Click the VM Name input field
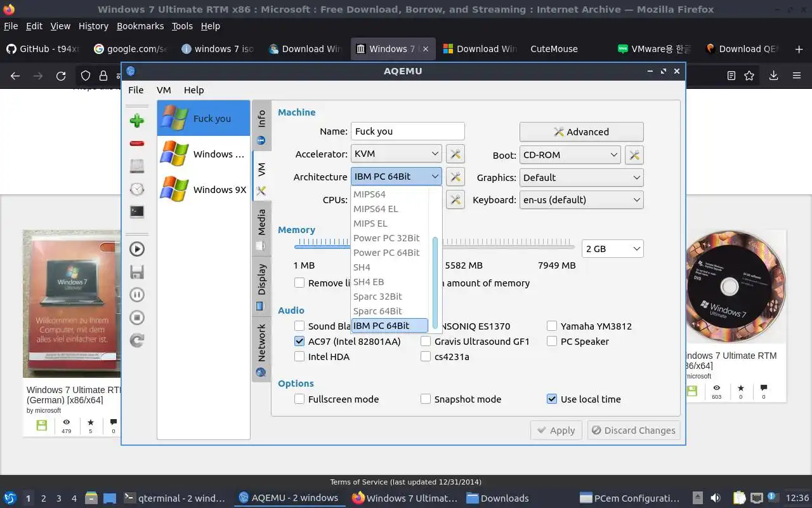This screenshot has width=812, height=508. (x=407, y=131)
